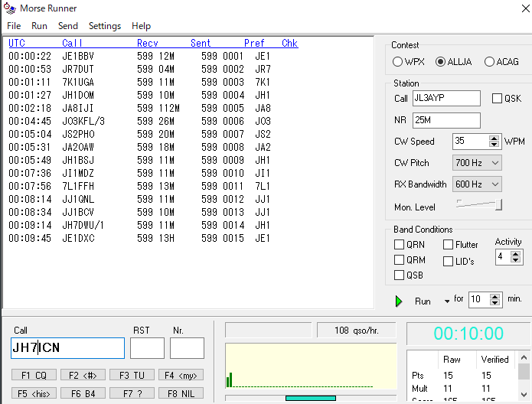Click the F5 <his> button
532x404 pixels.
34,393
